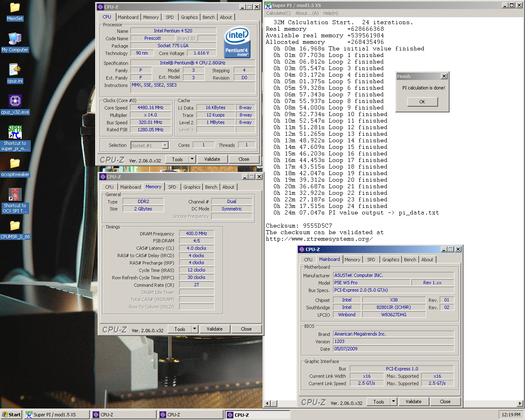Open Graphics tab in Memory CPU-Z window
This screenshot has height=420, width=525.
click(192, 187)
